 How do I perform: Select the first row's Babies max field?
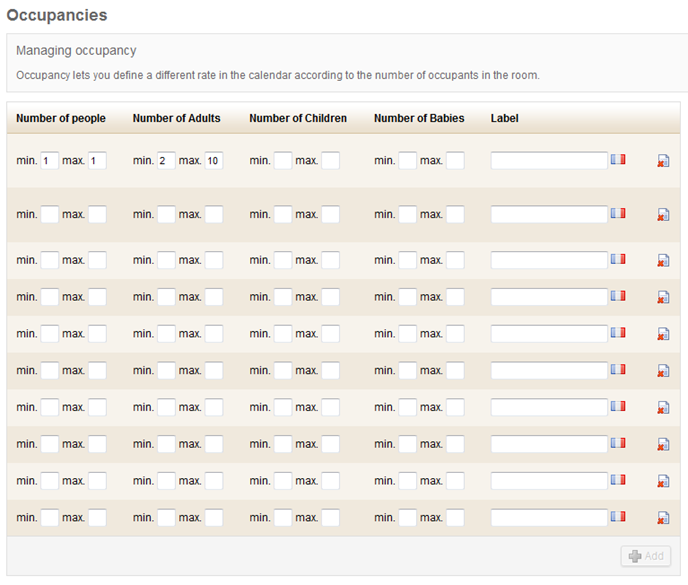[455, 161]
